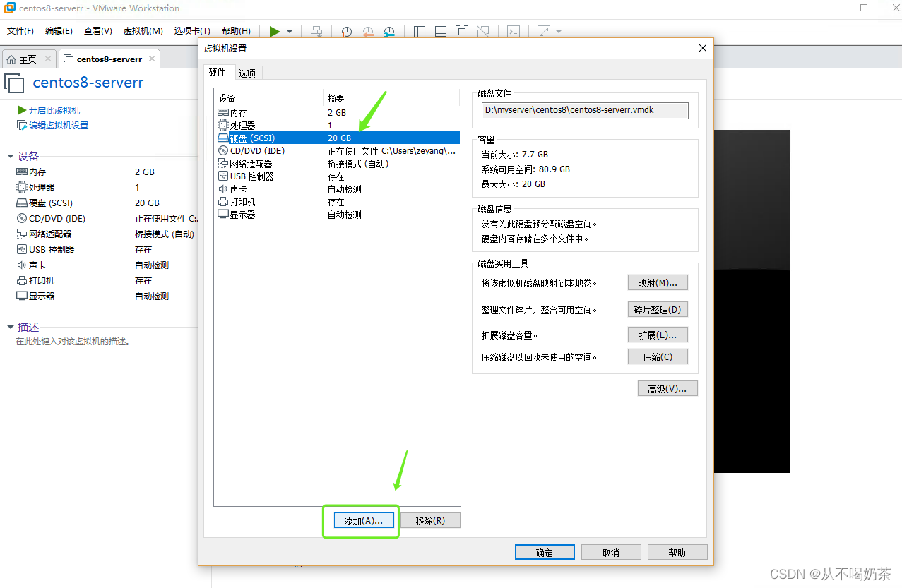Select 声卡 speaker icon in dialog list

point(223,188)
